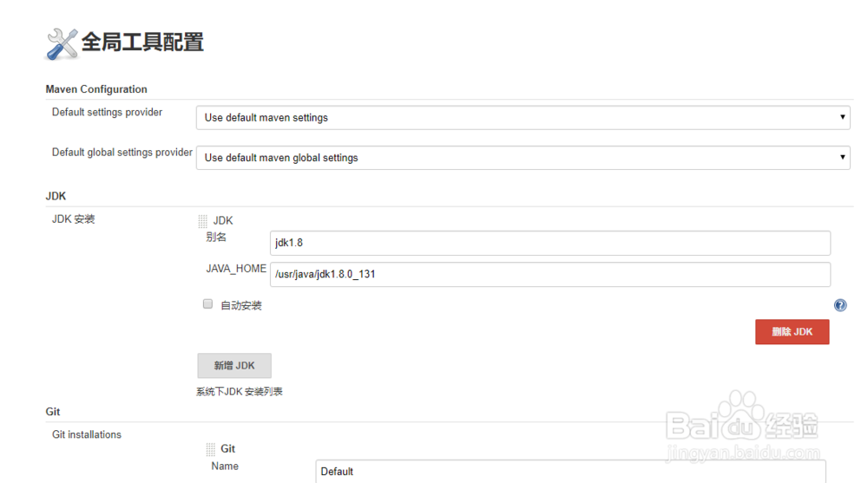Image resolution: width=868 pixels, height=483 pixels.
Task: Click the Default settings provider label
Action: click(107, 113)
